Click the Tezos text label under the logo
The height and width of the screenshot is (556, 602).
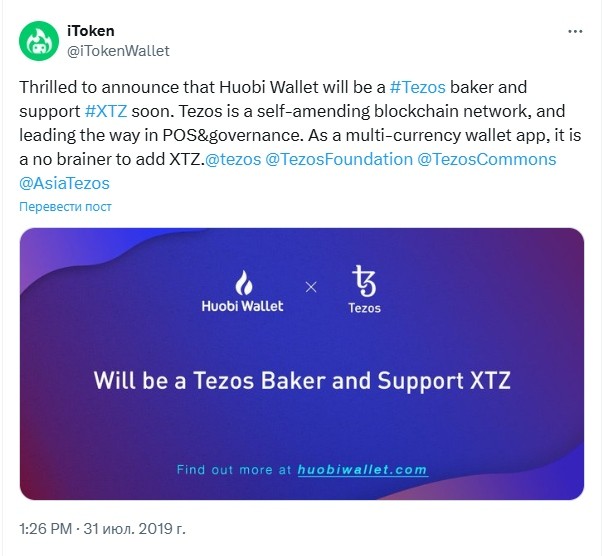[364, 308]
